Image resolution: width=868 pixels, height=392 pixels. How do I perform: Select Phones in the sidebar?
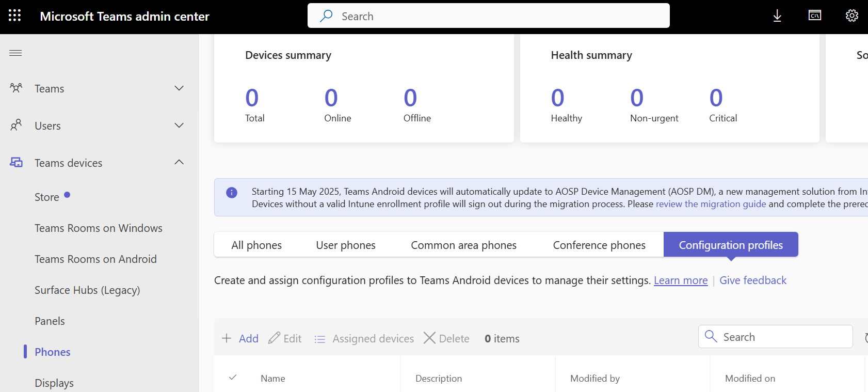[x=53, y=352]
